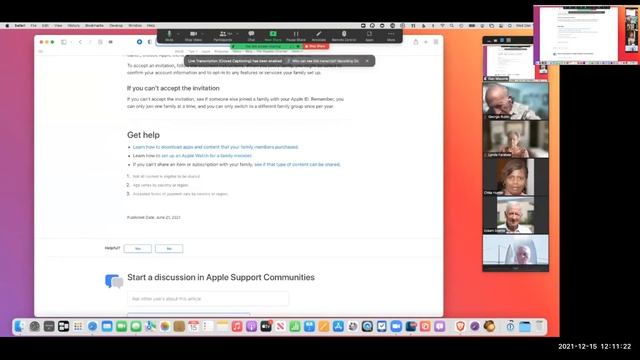
Task: Select 'Get help' heading text
Action: (x=143, y=135)
